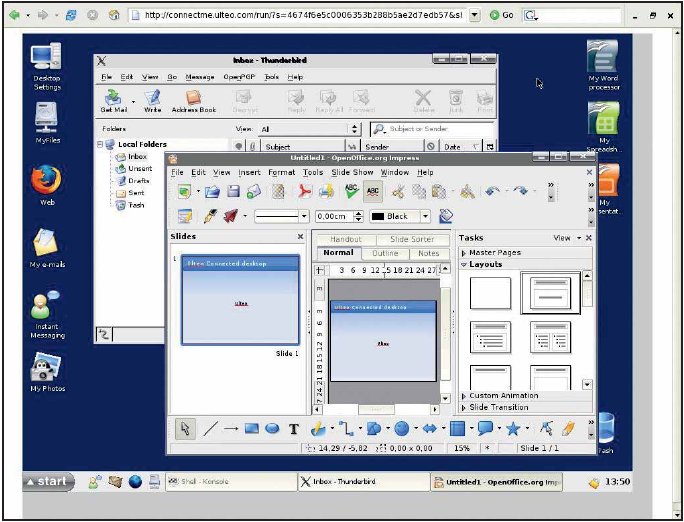Click the Paste clipboard icon
The width and height of the screenshot is (684, 522).
click(438, 192)
